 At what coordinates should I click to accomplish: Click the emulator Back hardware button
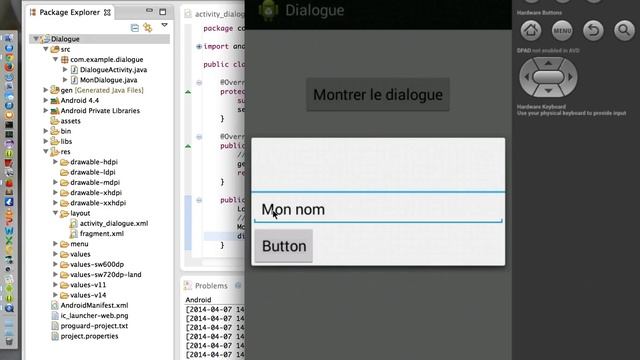tap(593, 31)
